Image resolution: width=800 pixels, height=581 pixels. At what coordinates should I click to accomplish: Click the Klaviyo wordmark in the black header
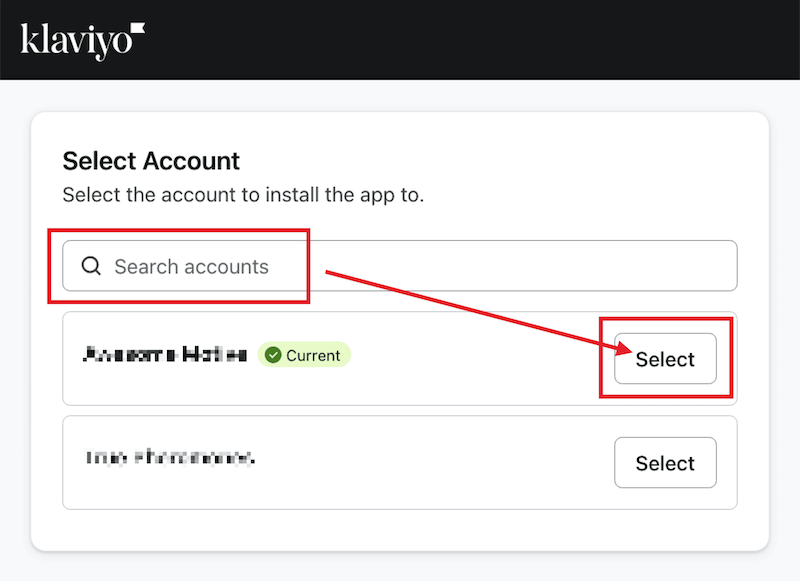point(75,40)
